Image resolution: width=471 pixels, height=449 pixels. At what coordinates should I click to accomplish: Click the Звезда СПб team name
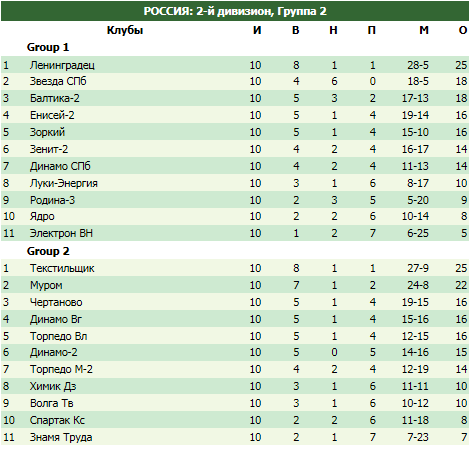[x=58, y=81]
